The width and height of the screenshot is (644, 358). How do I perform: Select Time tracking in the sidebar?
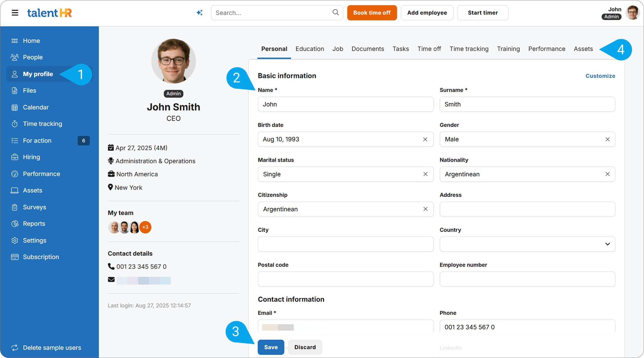click(42, 124)
